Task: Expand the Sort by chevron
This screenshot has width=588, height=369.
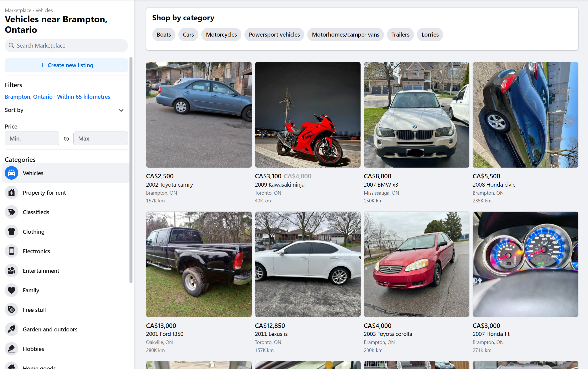Action: point(121,110)
